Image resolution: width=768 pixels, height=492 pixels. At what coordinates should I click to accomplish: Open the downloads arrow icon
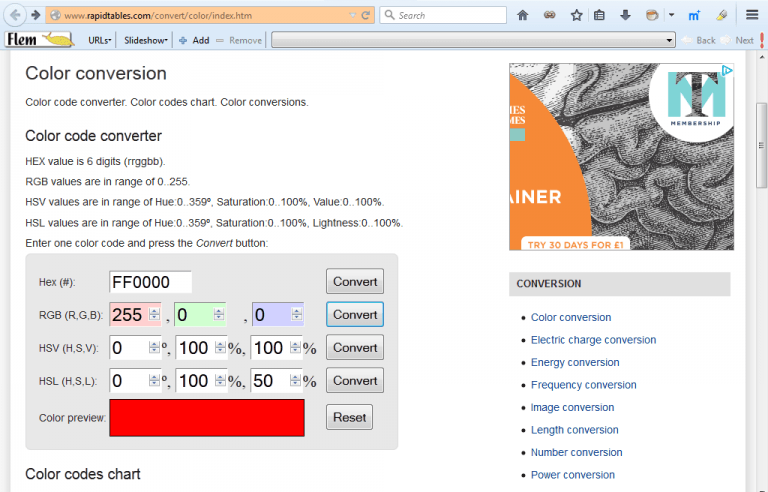(x=625, y=15)
